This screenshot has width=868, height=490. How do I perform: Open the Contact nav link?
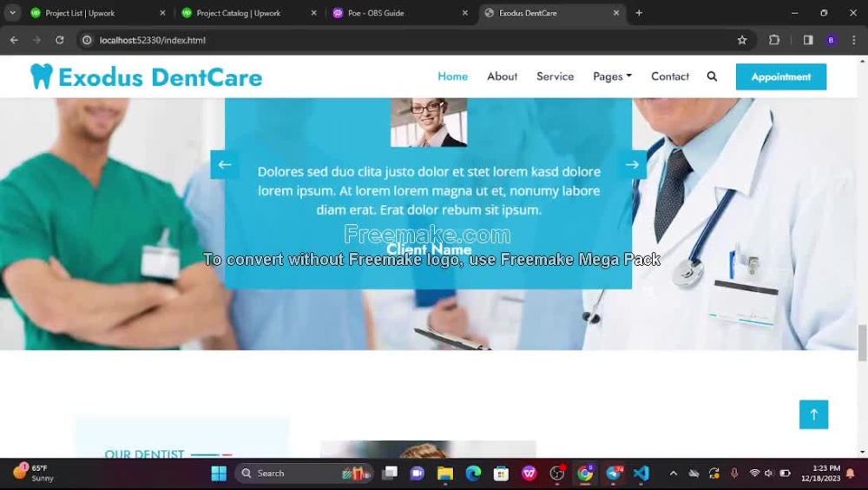(x=670, y=76)
